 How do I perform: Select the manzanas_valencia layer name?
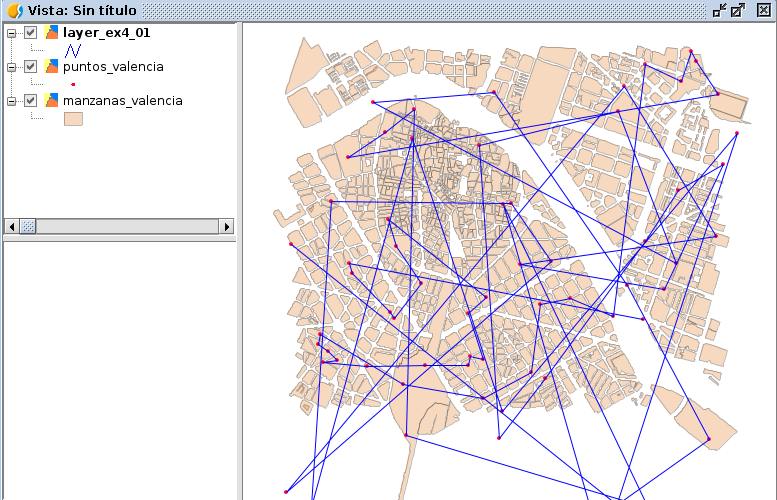tap(122, 100)
